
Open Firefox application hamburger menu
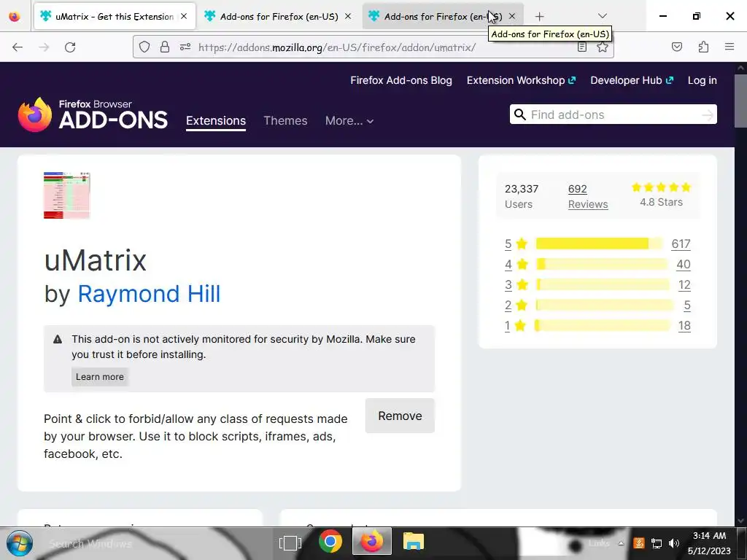729,47
